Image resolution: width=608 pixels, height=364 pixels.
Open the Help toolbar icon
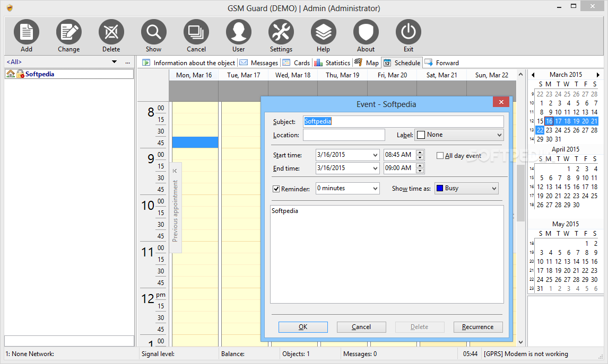click(324, 32)
